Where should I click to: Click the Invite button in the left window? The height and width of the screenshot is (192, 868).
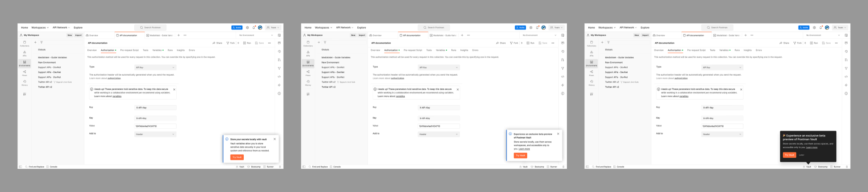click(237, 27)
